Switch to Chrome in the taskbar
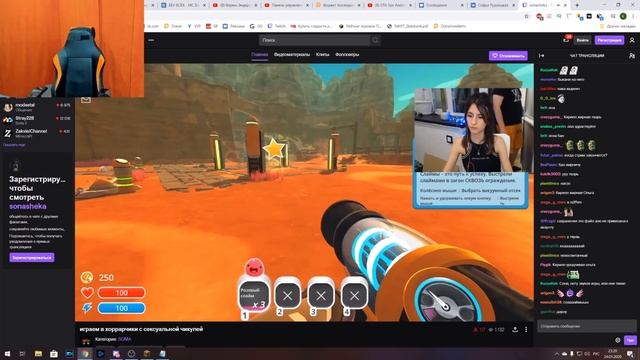The height and width of the screenshot is (360, 640). pos(85,353)
